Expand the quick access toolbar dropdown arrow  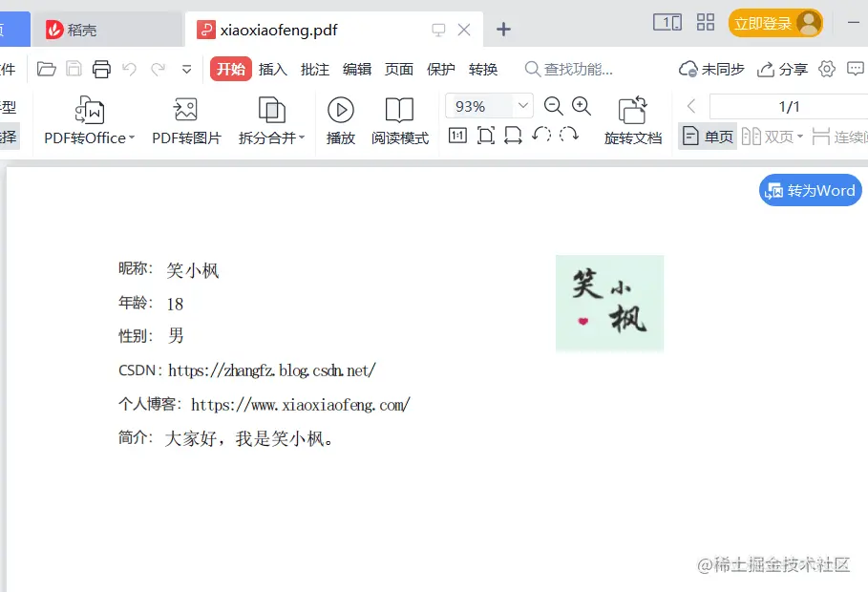[x=186, y=69]
